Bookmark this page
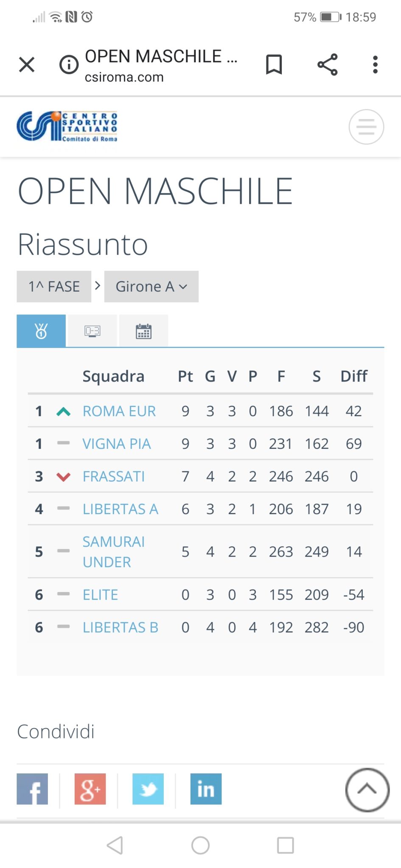Image resolution: width=401 pixels, height=868 pixels. [274, 64]
